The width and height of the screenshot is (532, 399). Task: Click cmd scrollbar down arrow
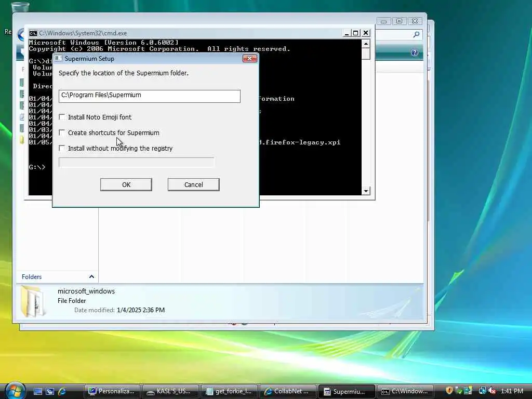[366, 191]
